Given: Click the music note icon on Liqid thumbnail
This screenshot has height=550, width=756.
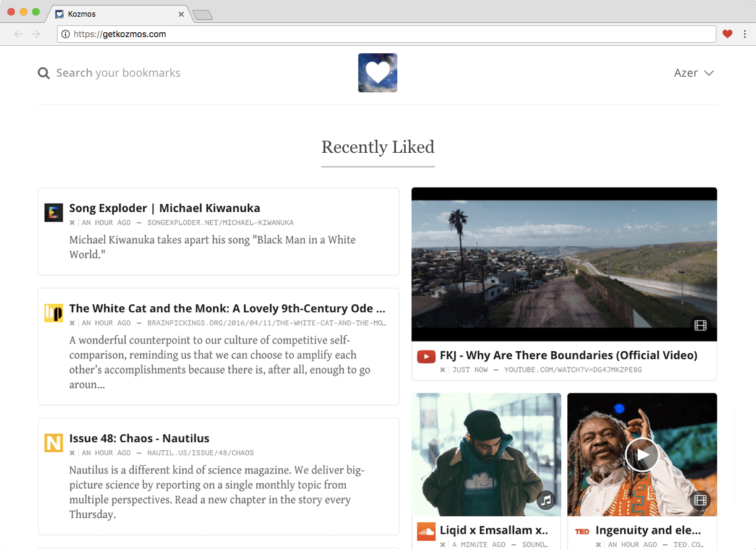Looking at the screenshot, I should [545, 500].
